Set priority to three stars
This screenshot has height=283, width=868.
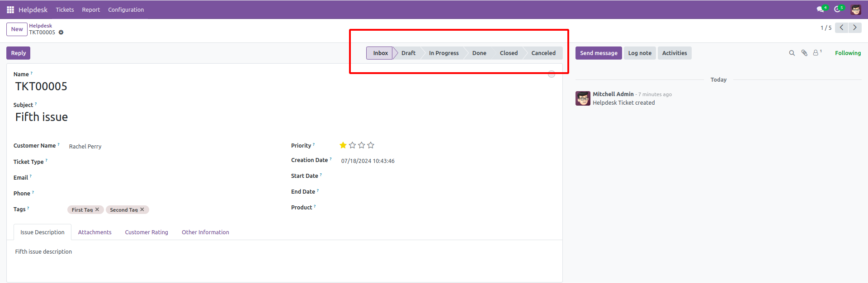click(362, 145)
